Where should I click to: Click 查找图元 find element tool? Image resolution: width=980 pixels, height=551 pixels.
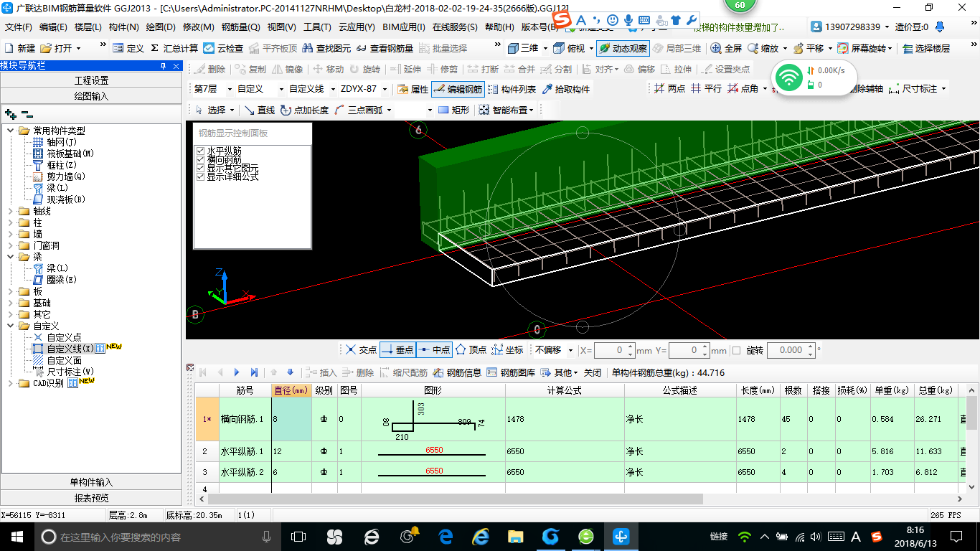pos(326,48)
